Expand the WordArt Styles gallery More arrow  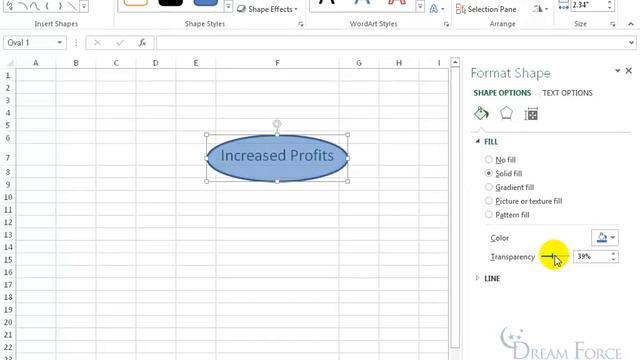[x=420, y=7]
